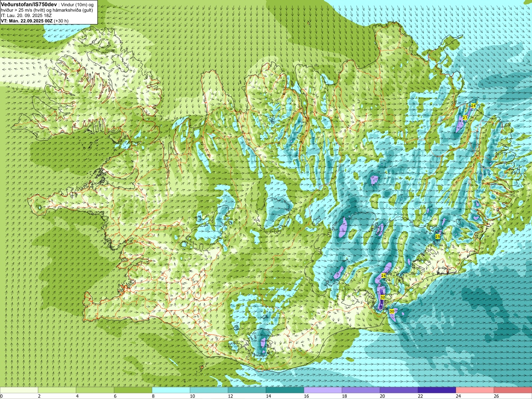Pick the medium green 4–6 m/s legend swatch
This screenshot has height=399, width=532.
(x=95, y=390)
